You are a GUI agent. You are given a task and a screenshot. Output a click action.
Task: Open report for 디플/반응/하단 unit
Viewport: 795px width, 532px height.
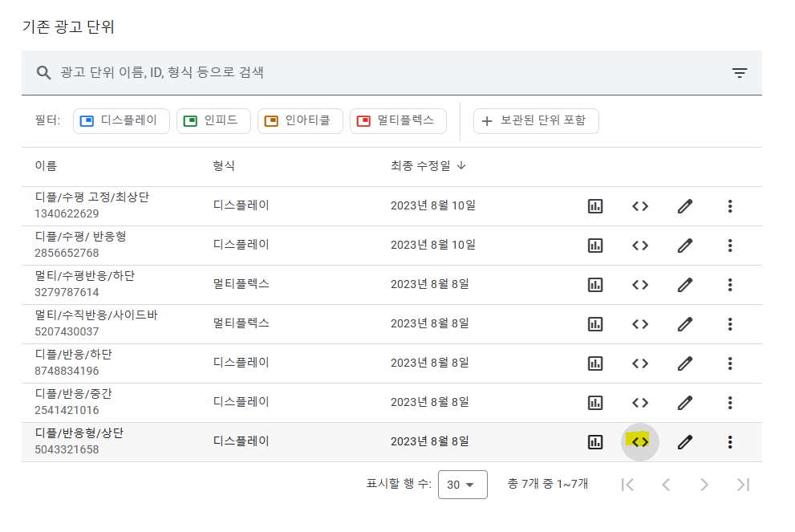(594, 363)
